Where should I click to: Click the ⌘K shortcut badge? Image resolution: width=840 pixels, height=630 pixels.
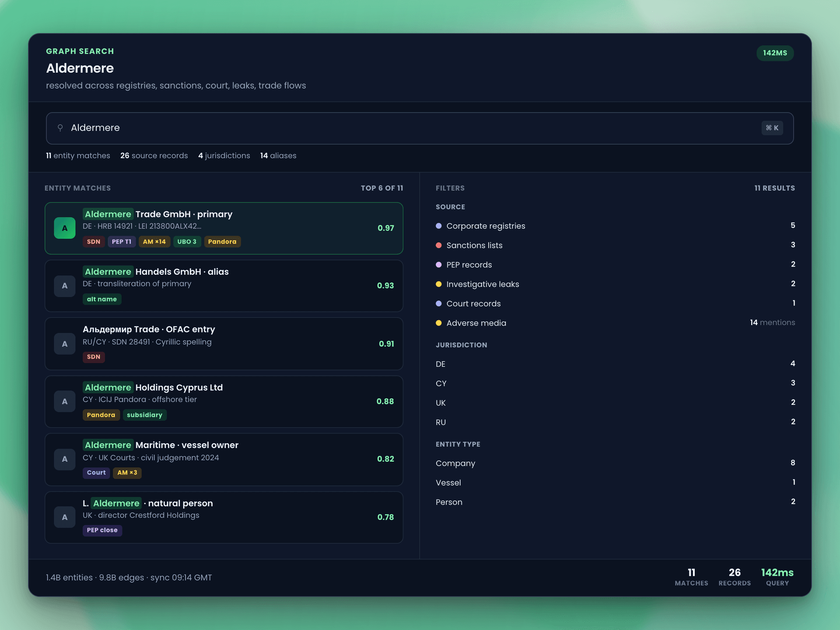pos(772,128)
